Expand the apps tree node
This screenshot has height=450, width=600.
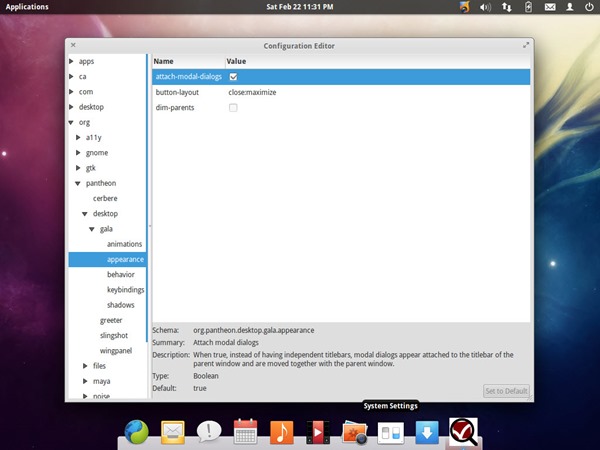click(71, 61)
